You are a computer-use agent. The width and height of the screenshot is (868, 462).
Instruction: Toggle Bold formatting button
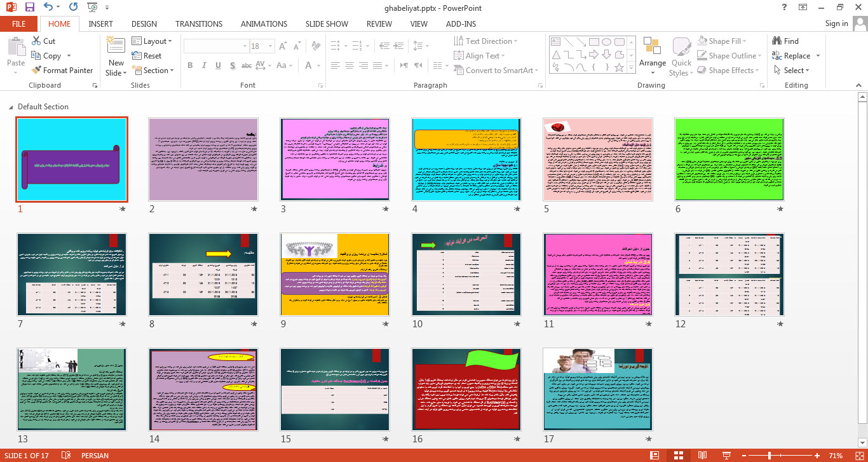tap(190, 65)
